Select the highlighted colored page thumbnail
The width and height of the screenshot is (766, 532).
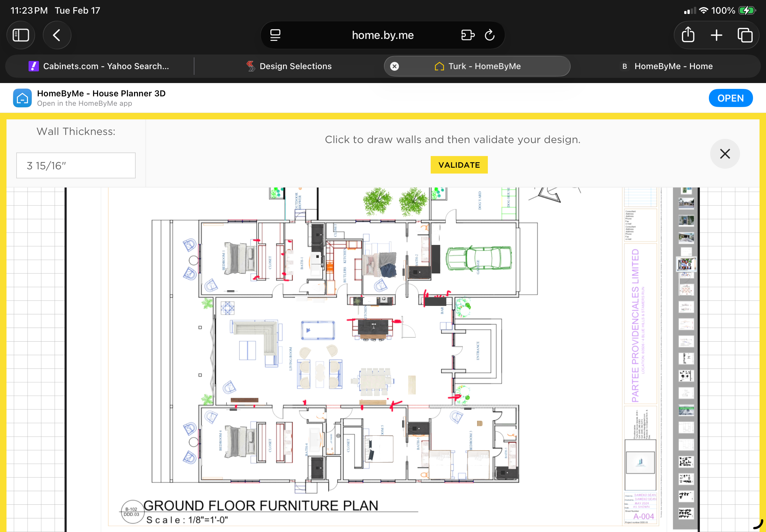(x=686, y=264)
